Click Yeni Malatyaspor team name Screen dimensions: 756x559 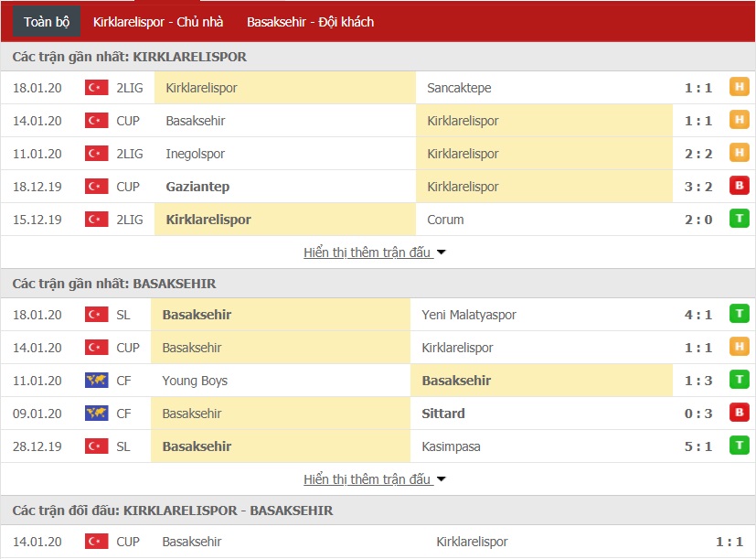point(469,316)
